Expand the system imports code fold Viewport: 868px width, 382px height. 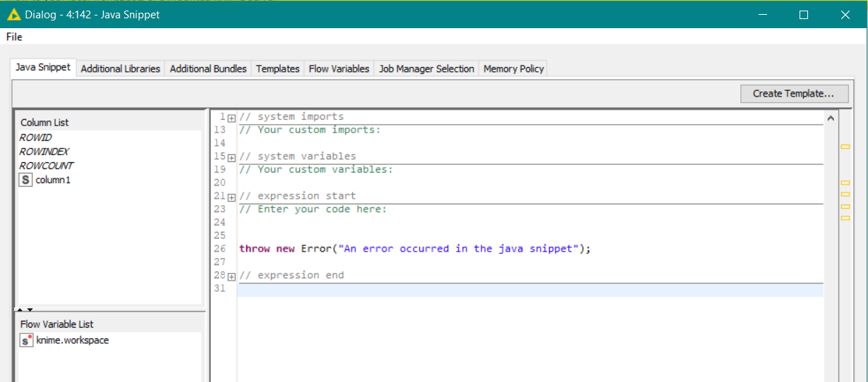[x=231, y=118]
